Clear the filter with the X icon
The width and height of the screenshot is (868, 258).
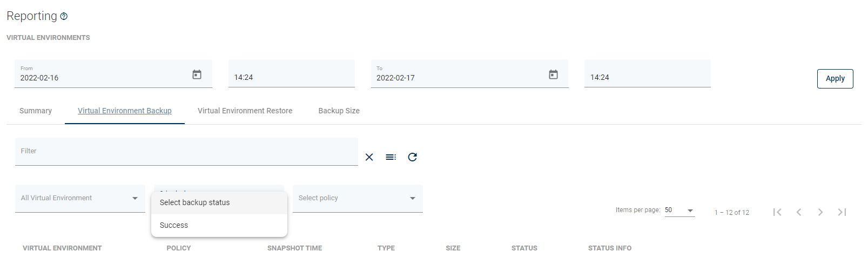click(x=369, y=157)
